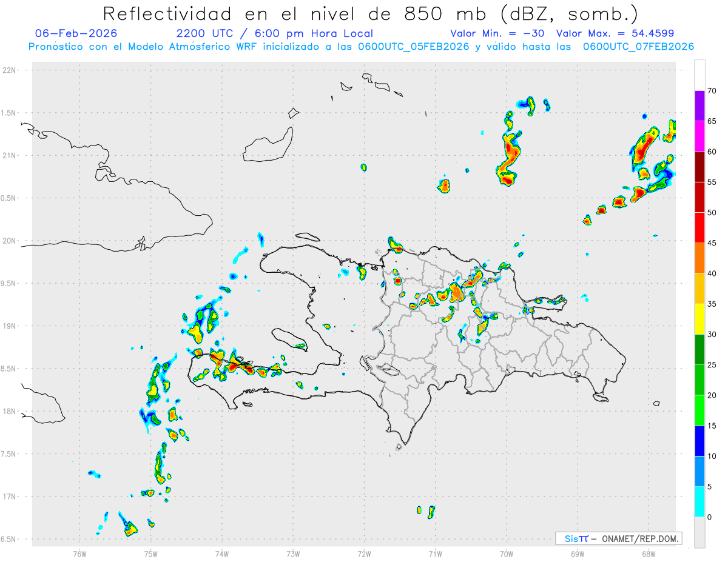Select the magenta 60–65 dBZ colorbar segment

point(699,136)
